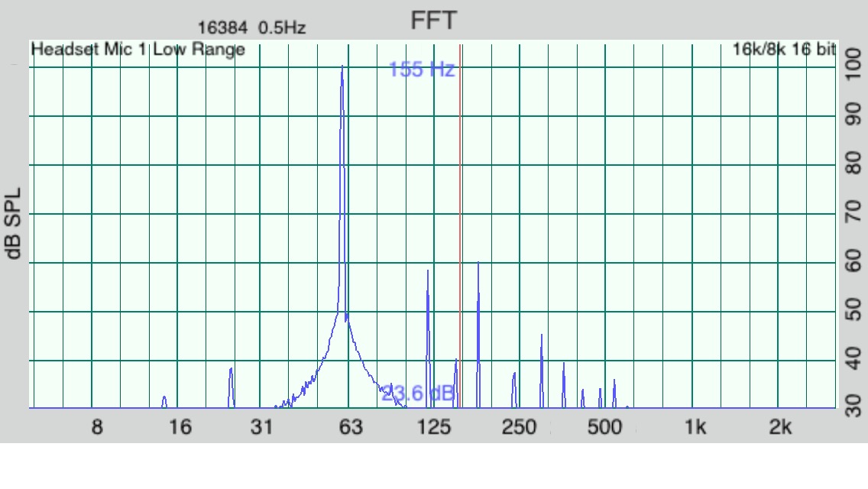Click the Headset Mic 1 Low Range label
868x489 pixels.
coord(138,50)
